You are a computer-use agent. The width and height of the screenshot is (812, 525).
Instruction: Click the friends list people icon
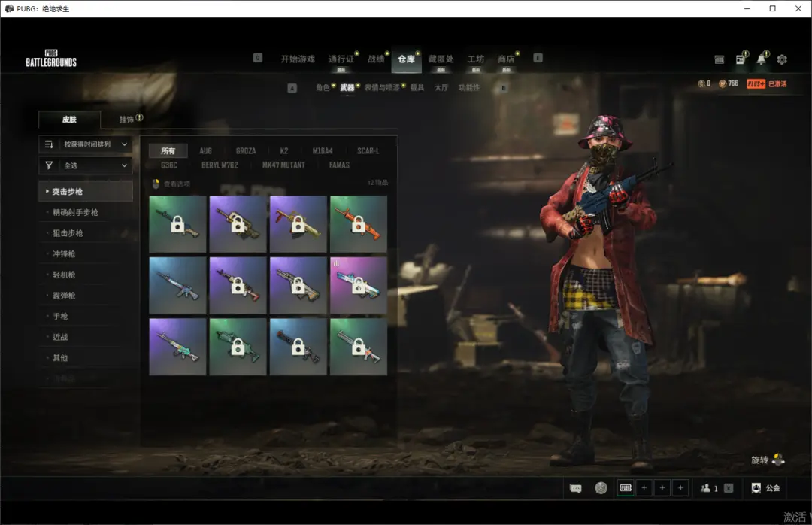pyautogui.click(x=705, y=488)
